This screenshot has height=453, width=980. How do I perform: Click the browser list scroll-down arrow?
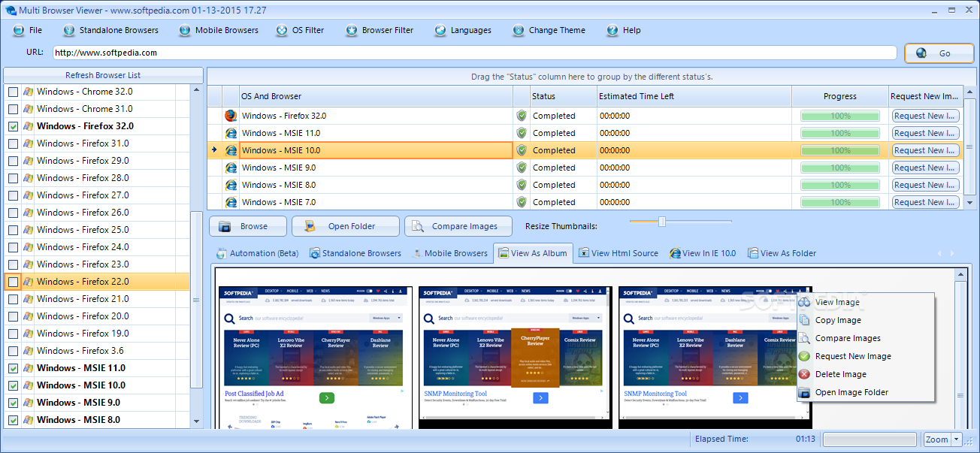(x=197, y=421)
